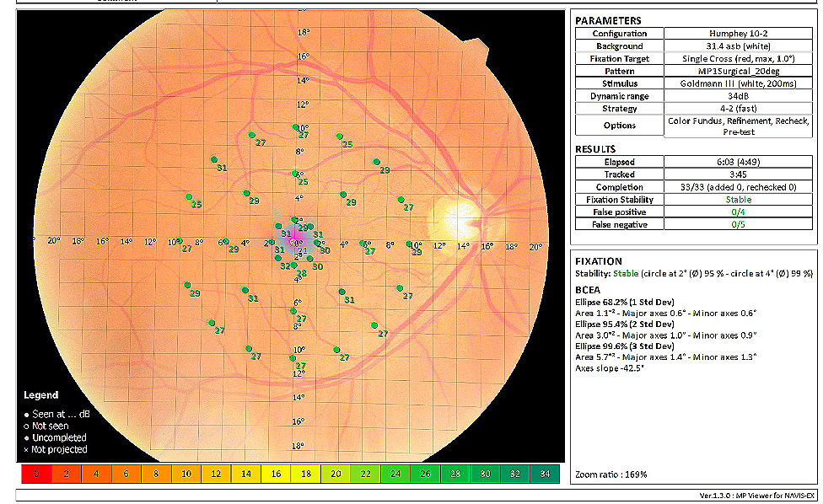This screenshot has height=504, width=823.
Task: Select the Elapsed label cell
Action: (619, 162)
